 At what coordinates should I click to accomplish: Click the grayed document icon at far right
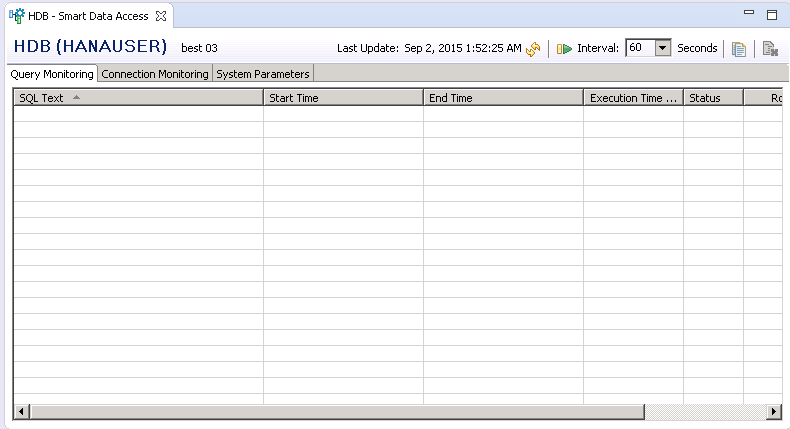769,48
